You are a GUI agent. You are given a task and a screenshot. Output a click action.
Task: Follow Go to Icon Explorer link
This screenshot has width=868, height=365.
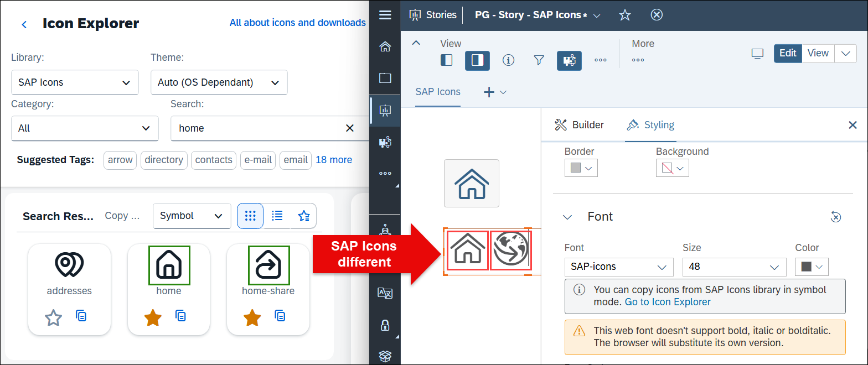668,302
